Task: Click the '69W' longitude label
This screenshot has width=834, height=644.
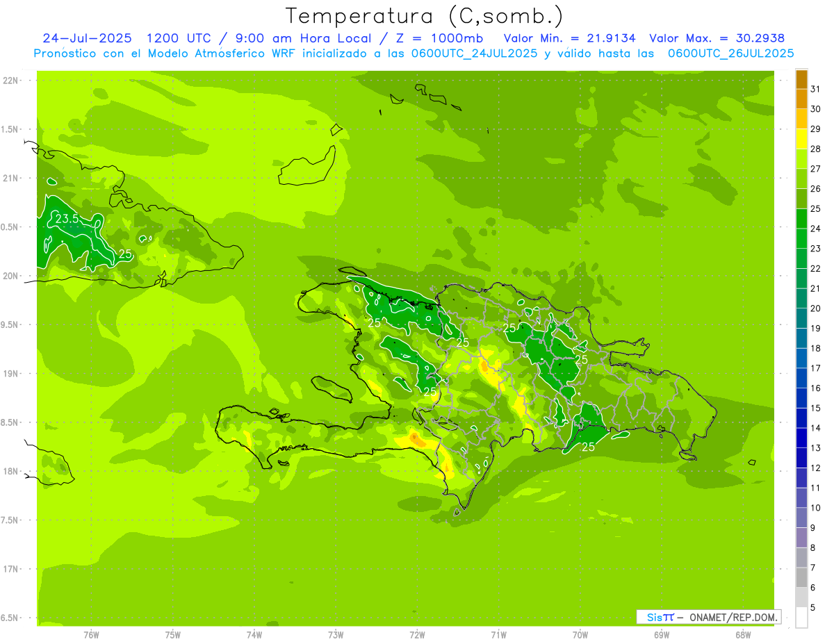Action: [x=662, y=635]
